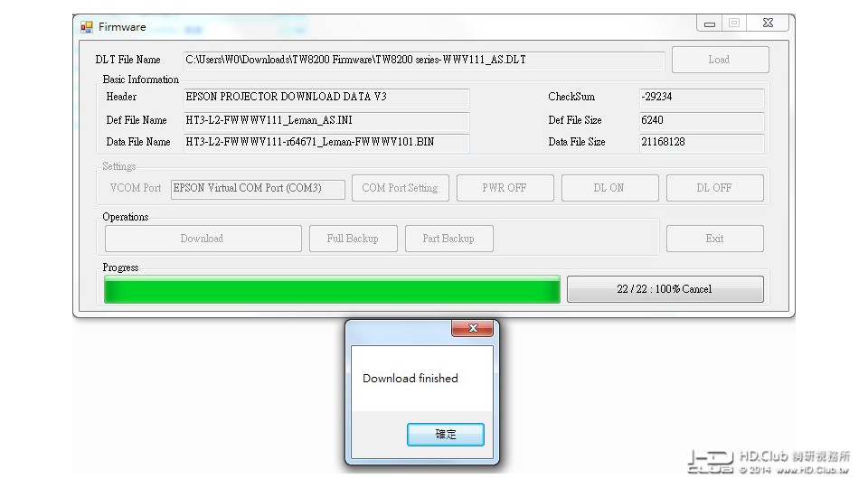
Task: Open the EPSON Virtual COM Port selector
Action: tap(258, 189)
